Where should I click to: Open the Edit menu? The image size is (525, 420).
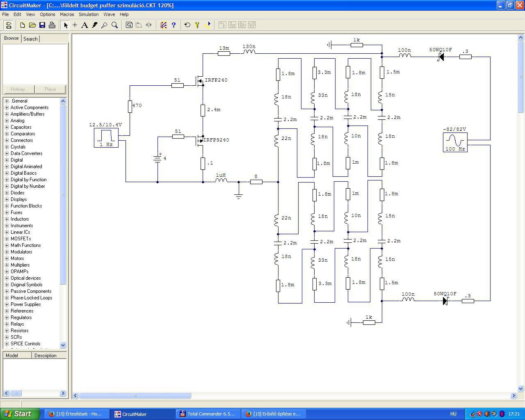(17, 14)
